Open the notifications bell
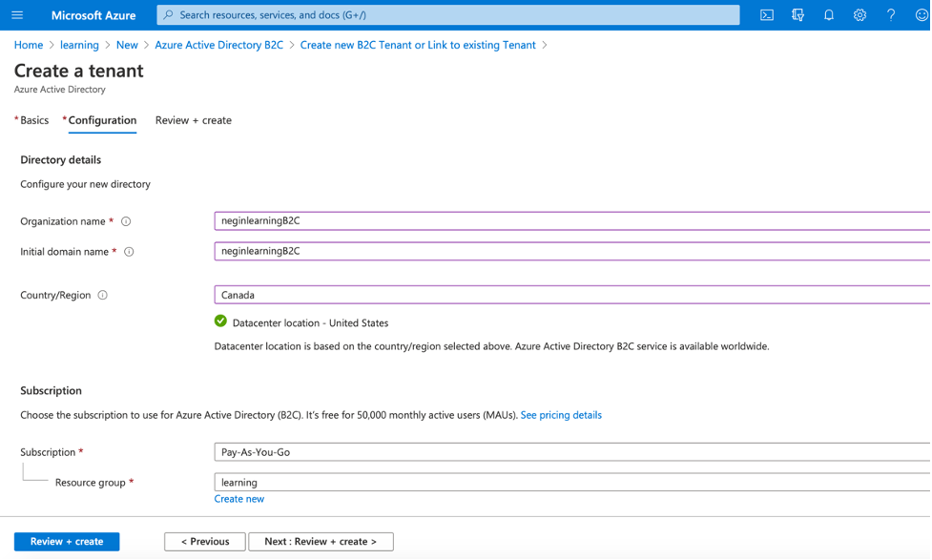Viewport: 932px width, 560px height. point(829,15)
